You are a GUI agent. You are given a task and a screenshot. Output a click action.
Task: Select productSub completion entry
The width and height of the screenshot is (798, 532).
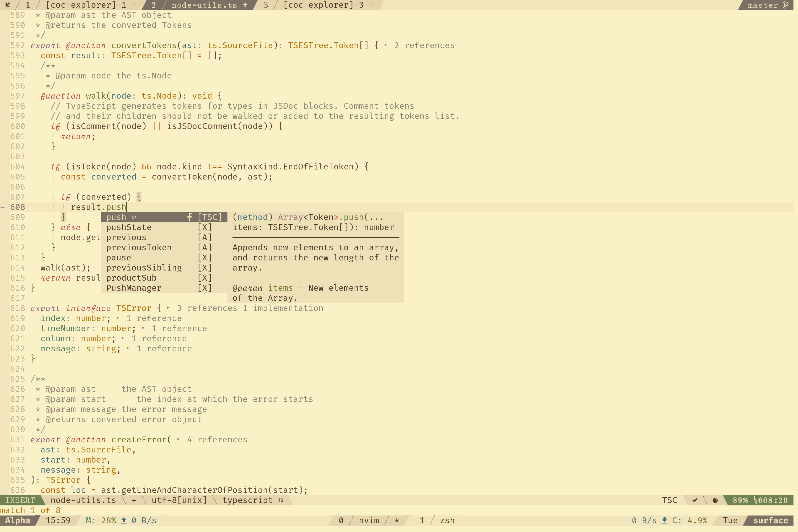[x=164, y=278]
